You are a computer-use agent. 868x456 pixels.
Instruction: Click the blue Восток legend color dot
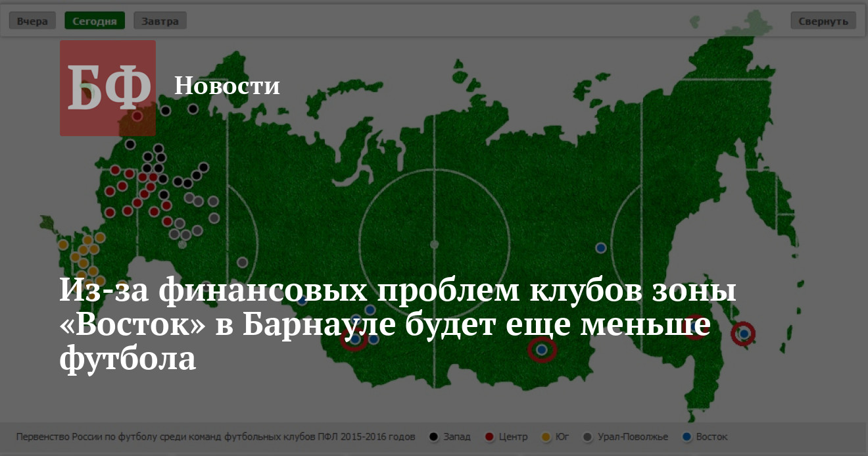[687, 437]
